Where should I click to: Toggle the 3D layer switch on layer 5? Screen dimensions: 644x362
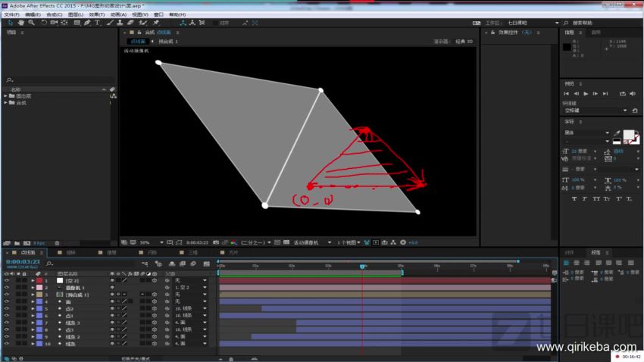155,308
